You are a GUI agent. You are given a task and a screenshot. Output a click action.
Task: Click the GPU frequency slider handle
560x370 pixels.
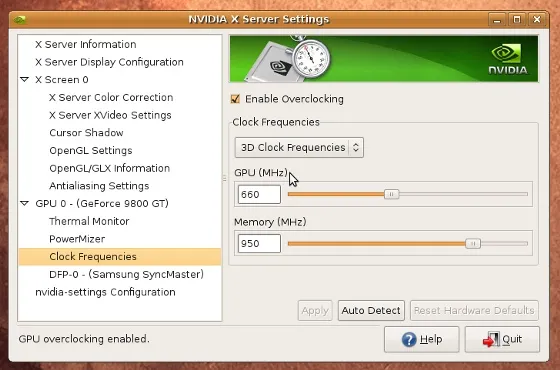(x=391, y=194)
